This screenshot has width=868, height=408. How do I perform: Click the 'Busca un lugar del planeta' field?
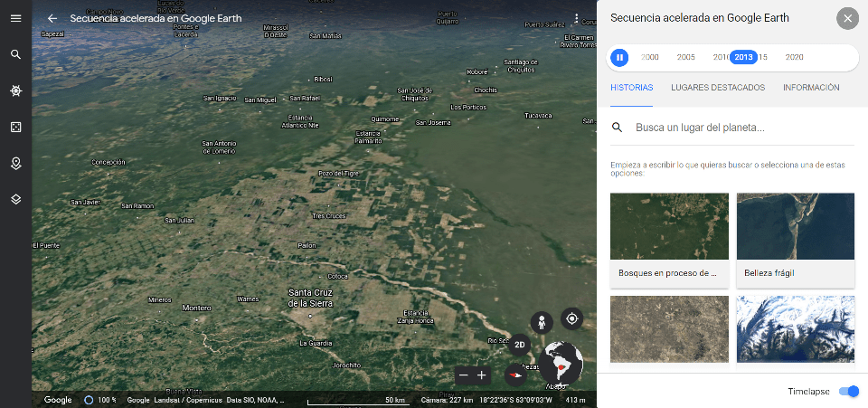(741, 128)
